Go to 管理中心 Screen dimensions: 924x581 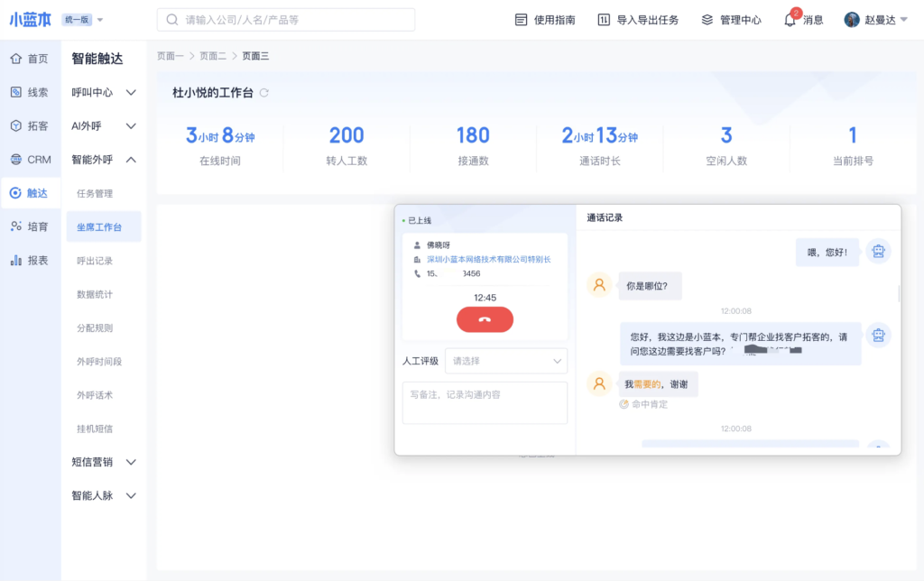point(731,20)
